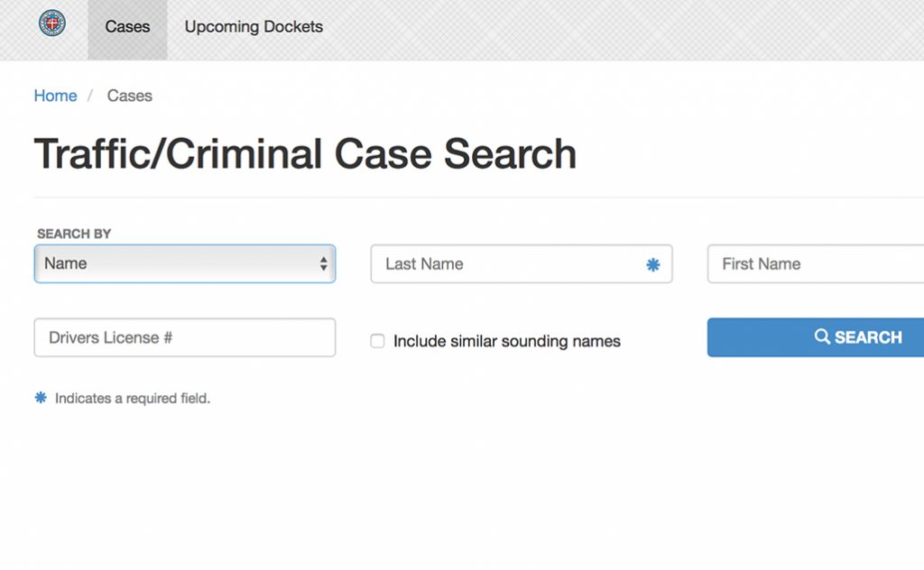Image resolution: width=924 pixels, height=570 pixels.
Task: Open the Search By Name dropdown
Action: click(185, 263)
